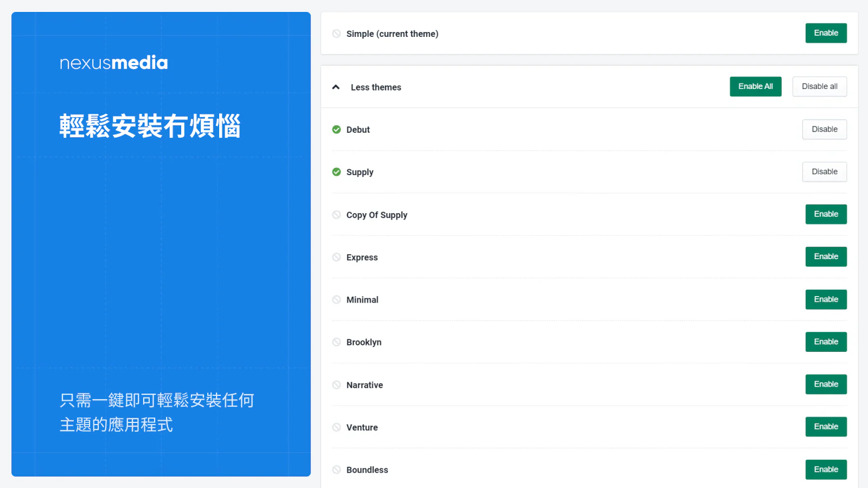This screenshot has width=868, height=488.
Task: Select the Express theme name
Action: (x=362, y=258)
